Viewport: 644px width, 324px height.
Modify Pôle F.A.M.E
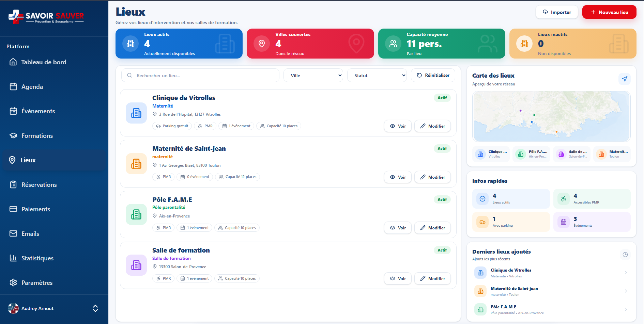point(432,228)
